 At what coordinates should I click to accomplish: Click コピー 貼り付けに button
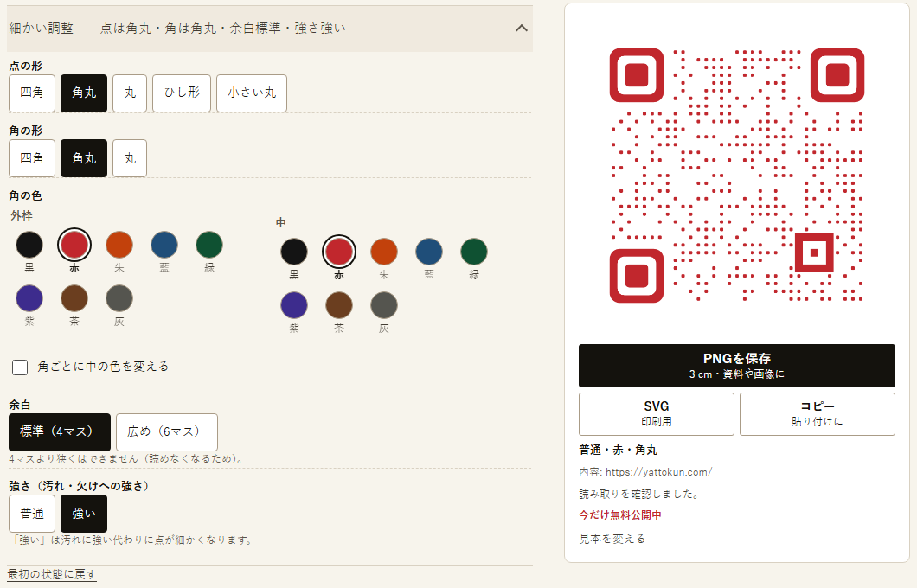pos(817,414)
